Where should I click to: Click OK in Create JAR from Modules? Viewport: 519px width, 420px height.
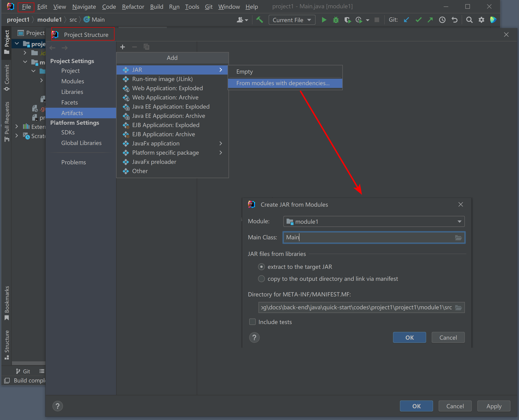tap(409, 338)
